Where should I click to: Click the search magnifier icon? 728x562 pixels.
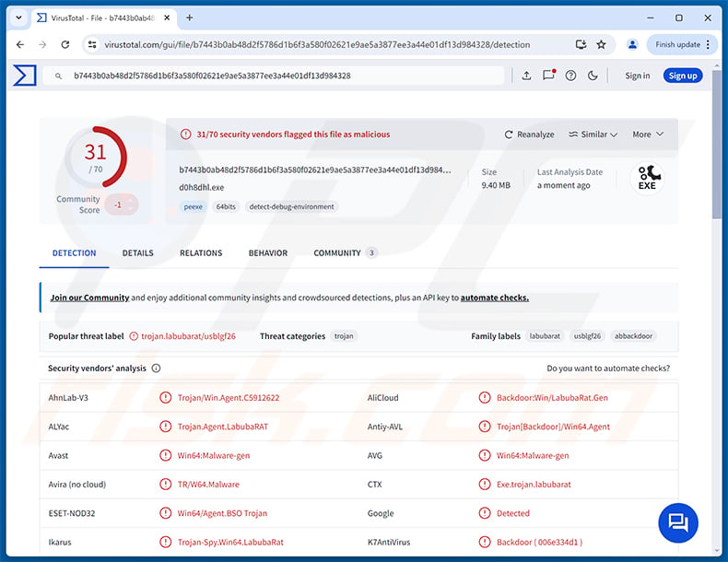click(58, 76)
